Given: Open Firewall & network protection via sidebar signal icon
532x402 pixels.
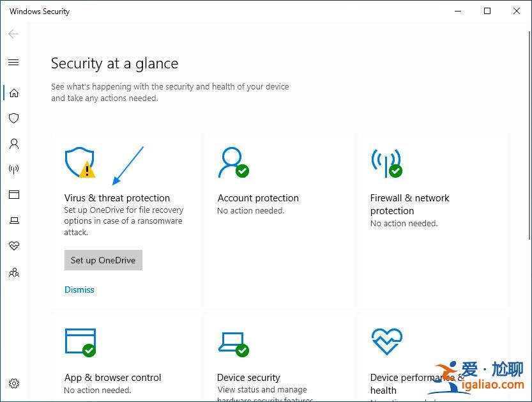Looking at the screenshot, I should tap(14, 169).
